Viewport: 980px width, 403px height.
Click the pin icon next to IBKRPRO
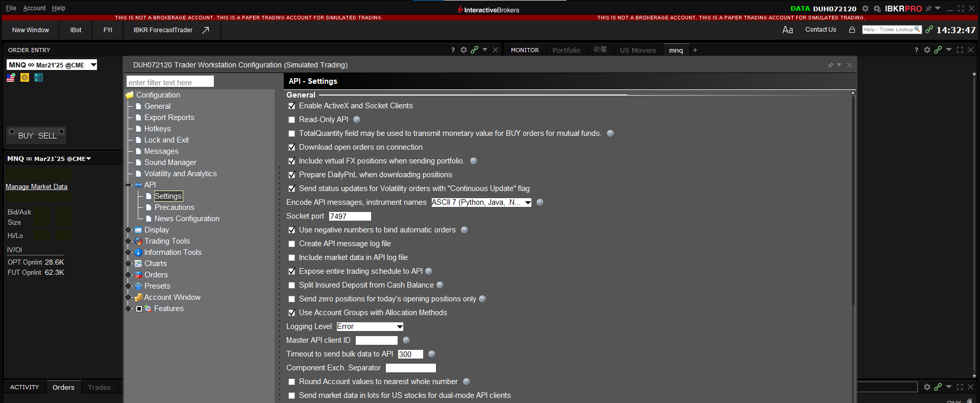(928, 9)
